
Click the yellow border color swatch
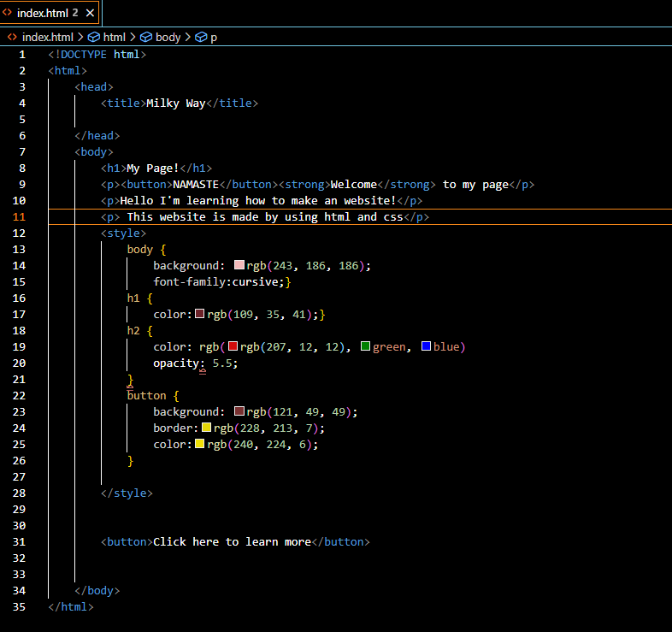(206, 428)
